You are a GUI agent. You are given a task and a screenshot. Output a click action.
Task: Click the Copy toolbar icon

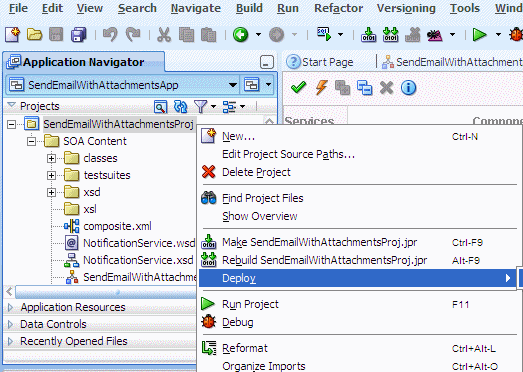point(186,34)
